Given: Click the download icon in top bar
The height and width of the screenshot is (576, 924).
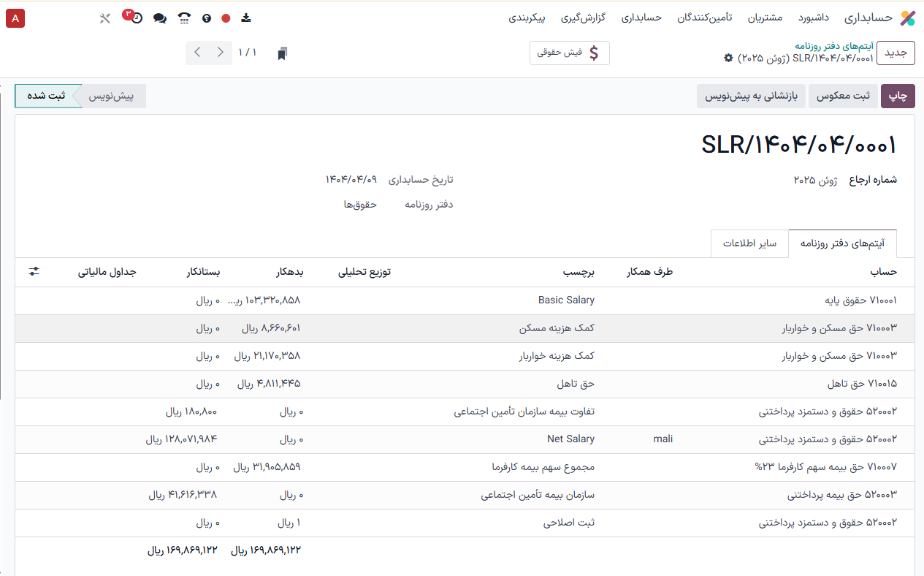Looking at the screenshot, I should coord(246,18).
